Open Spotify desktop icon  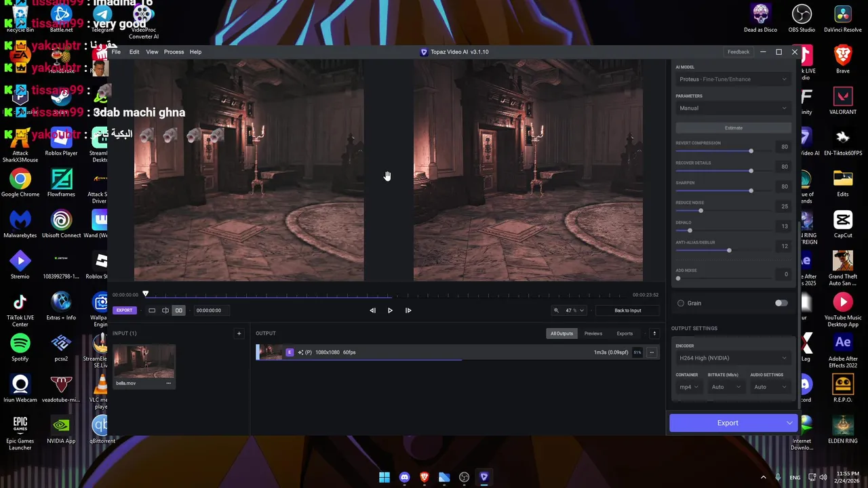click(20, 348)
